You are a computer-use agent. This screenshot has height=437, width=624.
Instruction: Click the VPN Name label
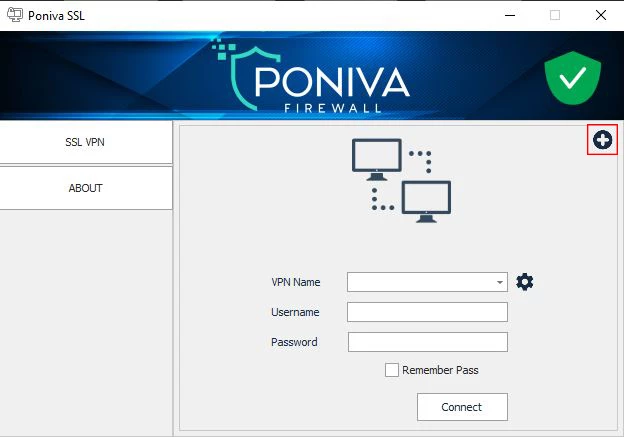(296, 282)
